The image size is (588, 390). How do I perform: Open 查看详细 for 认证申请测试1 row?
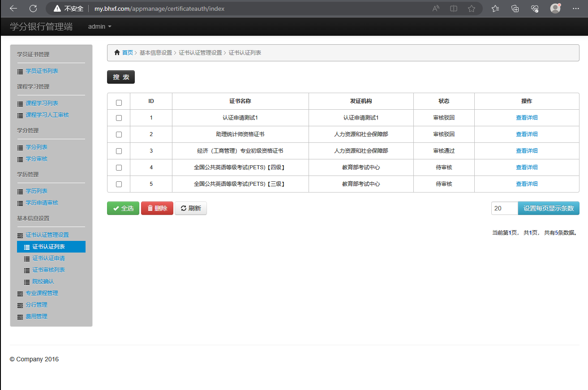click(527, 118)
